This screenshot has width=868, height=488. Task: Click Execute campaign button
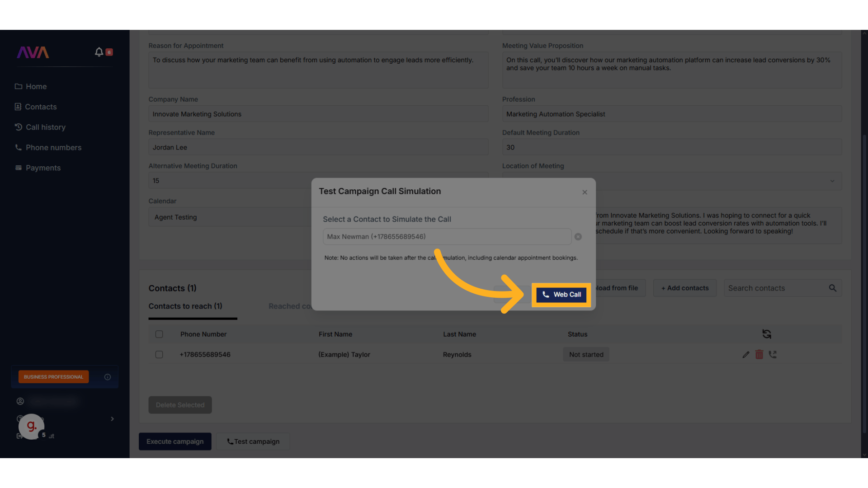[175, 441]
